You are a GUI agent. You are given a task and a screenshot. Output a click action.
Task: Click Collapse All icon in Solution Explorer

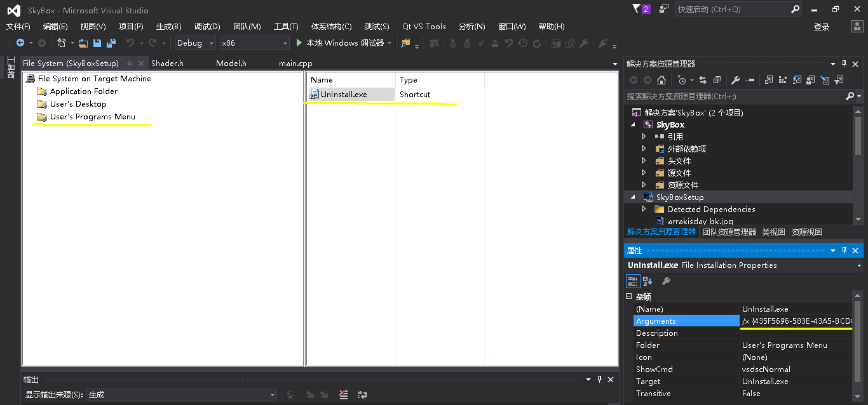coord(717,80)
